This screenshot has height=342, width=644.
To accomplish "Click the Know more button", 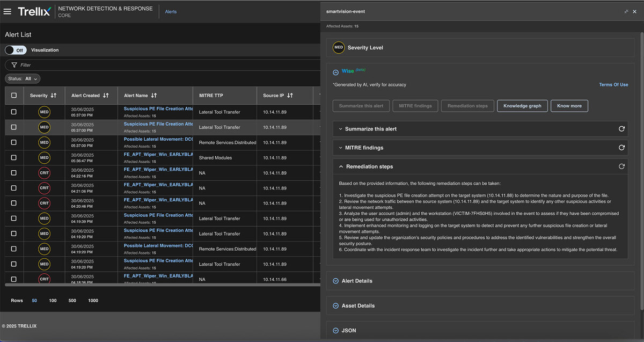I will pyautogui.click(x=569, y=106).
